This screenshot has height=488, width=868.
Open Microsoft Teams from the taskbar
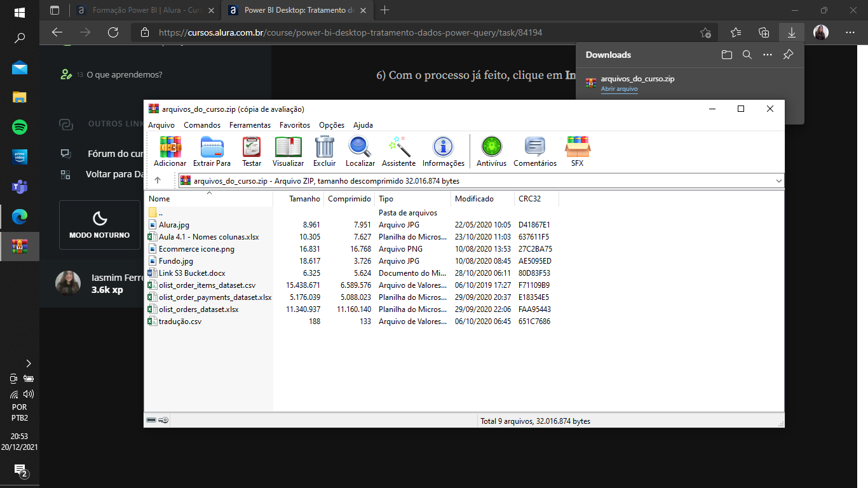(x=20, y=187)
